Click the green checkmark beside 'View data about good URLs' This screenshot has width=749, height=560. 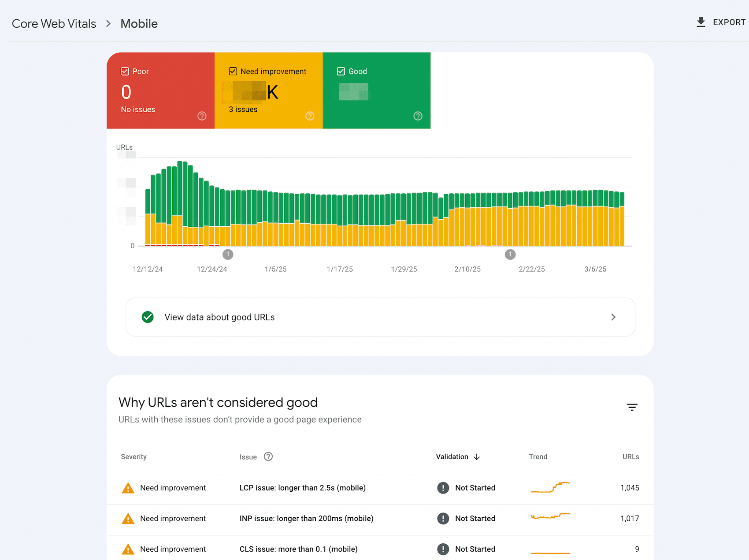148,317
